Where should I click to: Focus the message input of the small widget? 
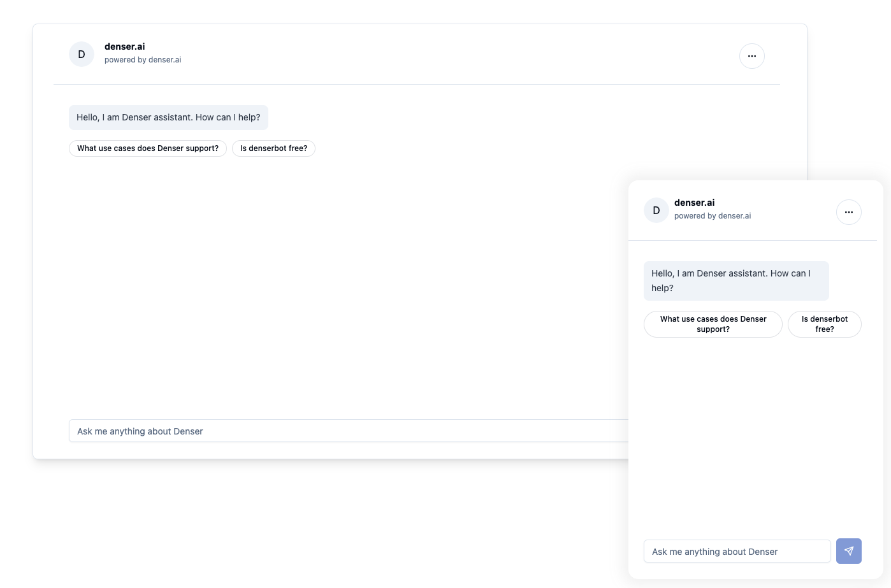click(737, 551)
